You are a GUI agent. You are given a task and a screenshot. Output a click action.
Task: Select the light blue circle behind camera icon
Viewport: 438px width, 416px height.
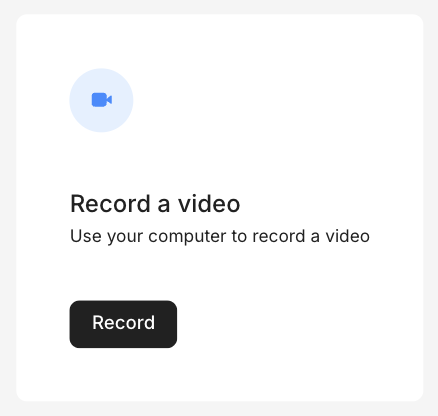[101, 100]
